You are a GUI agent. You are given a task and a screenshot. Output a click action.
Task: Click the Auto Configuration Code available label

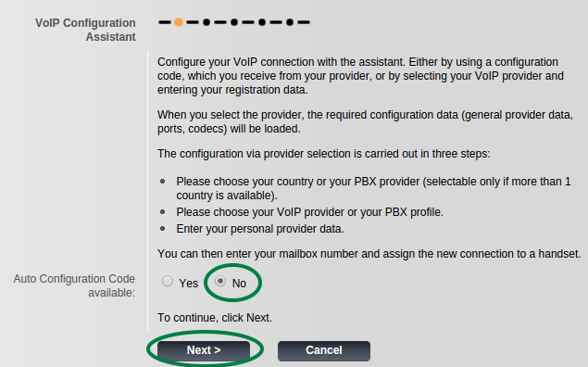tap(74, 285)
